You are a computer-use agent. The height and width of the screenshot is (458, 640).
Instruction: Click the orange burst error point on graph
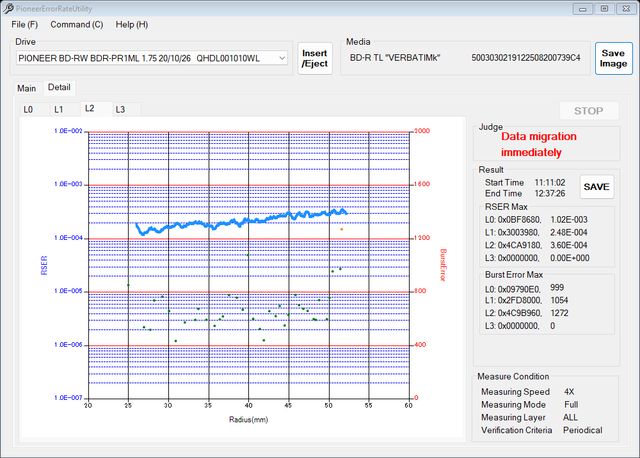pos(342,229)
